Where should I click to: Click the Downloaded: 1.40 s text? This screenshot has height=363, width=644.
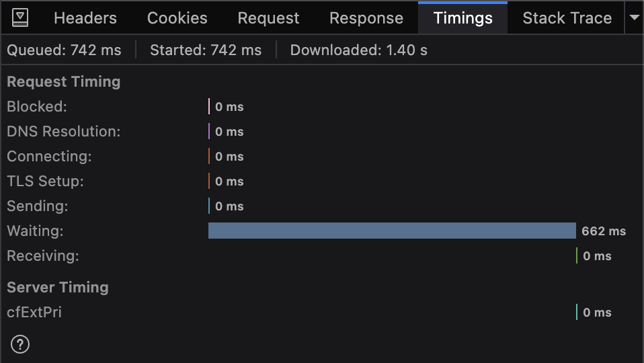tap(358, 50)
